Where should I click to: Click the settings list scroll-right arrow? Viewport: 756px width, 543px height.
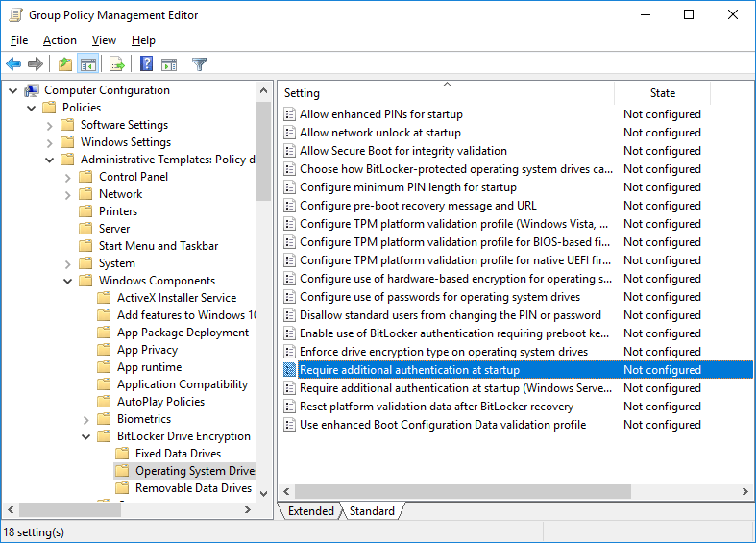[744, 491]
